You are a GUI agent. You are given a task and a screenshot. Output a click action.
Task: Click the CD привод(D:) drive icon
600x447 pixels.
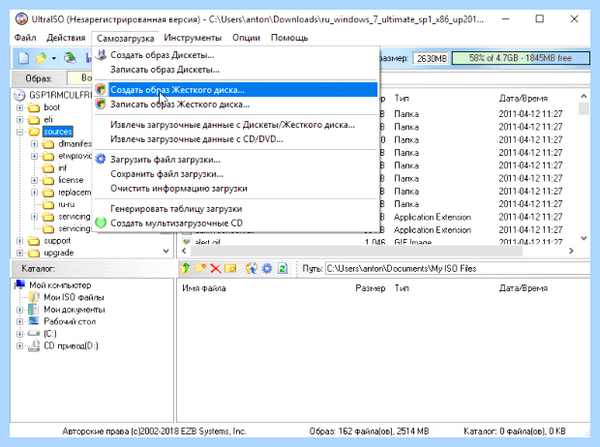34,346
